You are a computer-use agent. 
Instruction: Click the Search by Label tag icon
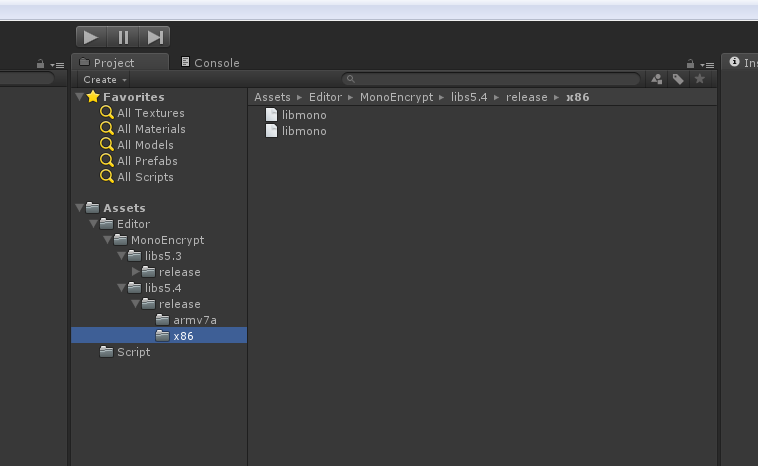pos(678,79)
